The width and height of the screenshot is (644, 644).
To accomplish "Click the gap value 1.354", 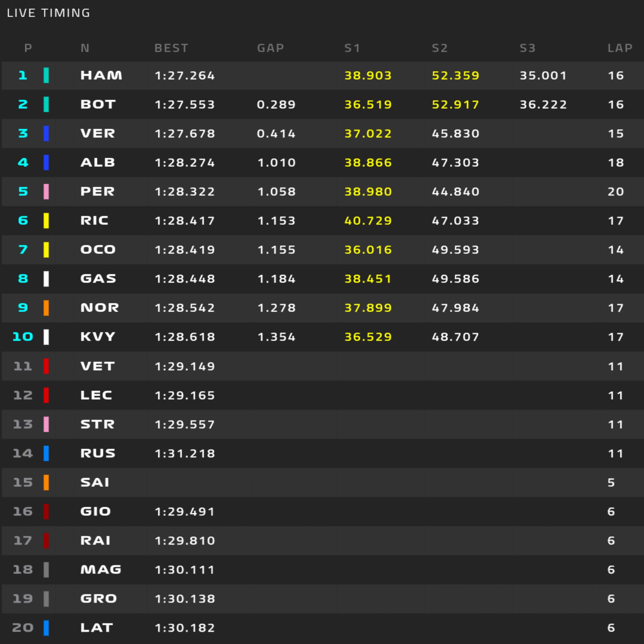I will pyautogui.click(x=277, y=337).
